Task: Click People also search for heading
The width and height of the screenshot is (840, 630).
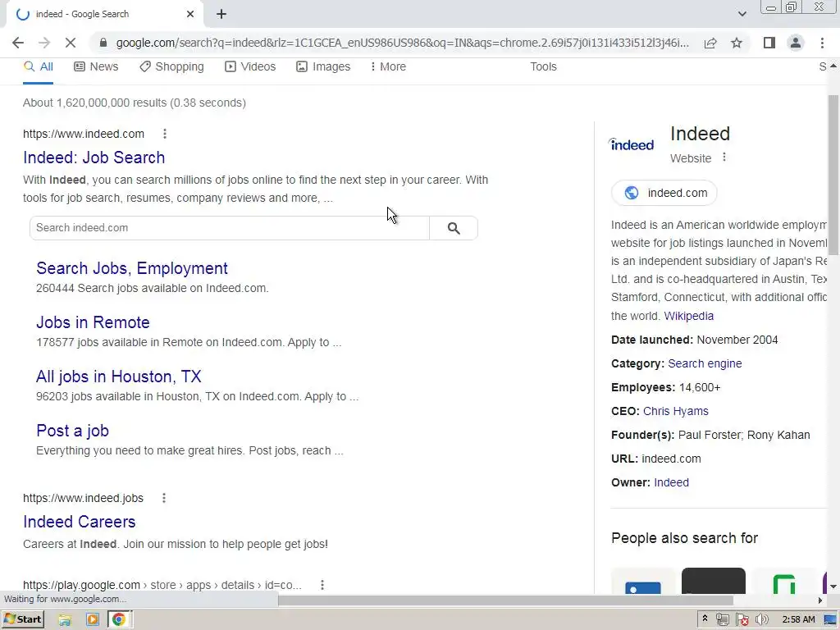Action: [x=684, y=538]
